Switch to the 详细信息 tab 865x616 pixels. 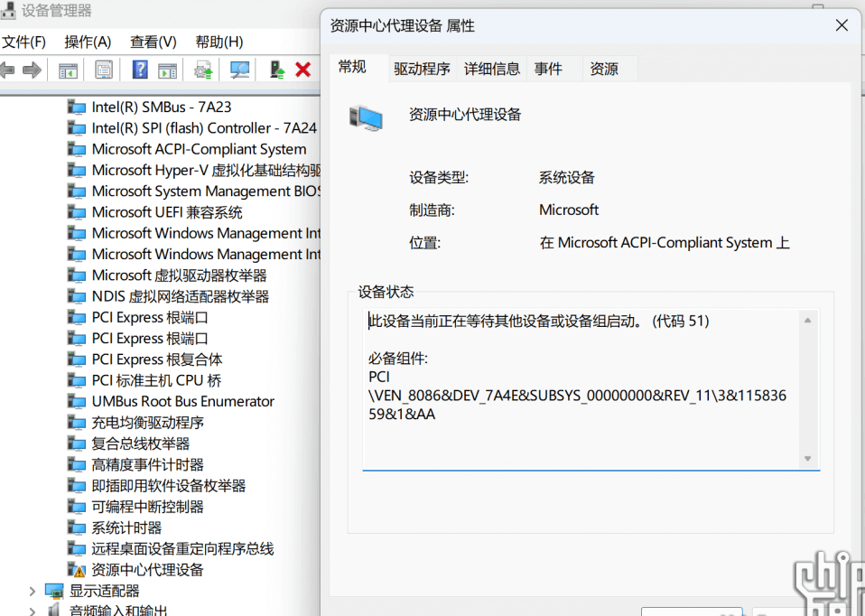click(x=491, y=69)
